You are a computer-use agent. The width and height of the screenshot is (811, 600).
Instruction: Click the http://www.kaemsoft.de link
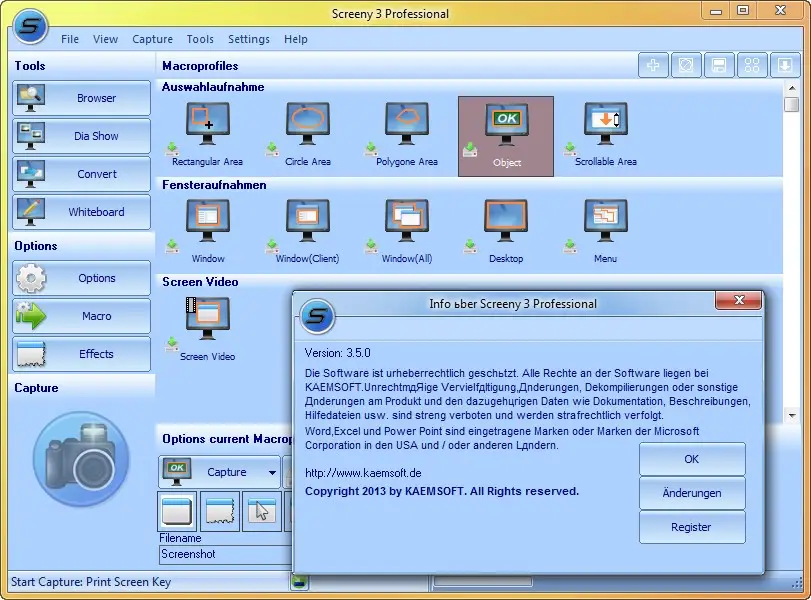click(x=363, y=473)
